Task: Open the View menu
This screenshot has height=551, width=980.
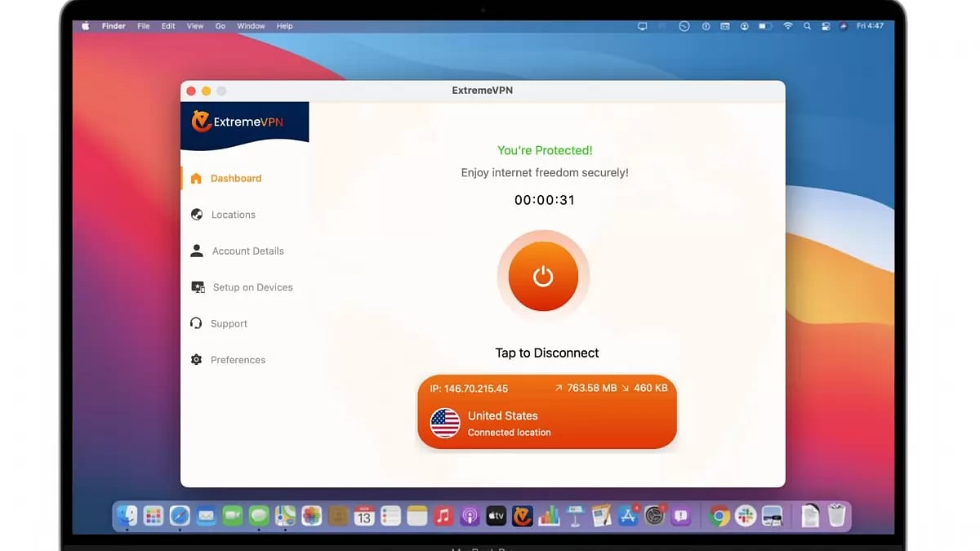Action: click(x=194, y=25)
